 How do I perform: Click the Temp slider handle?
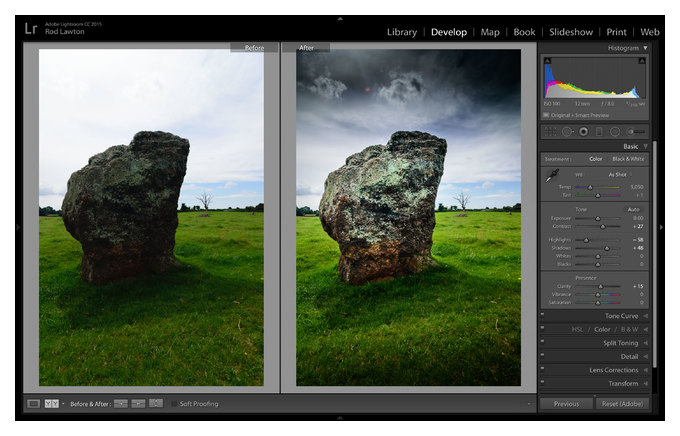pyautogui.click(x=590, y=187)
